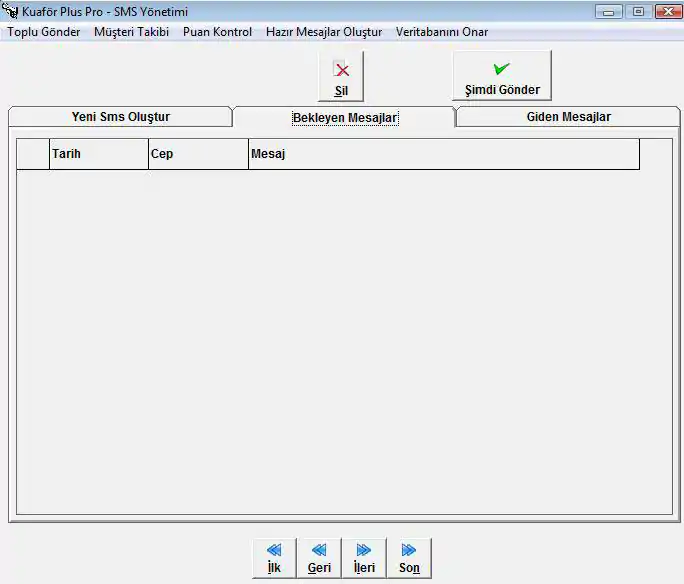
Task: Close the SMS Yönetimi window
Action: click(664, 12)
